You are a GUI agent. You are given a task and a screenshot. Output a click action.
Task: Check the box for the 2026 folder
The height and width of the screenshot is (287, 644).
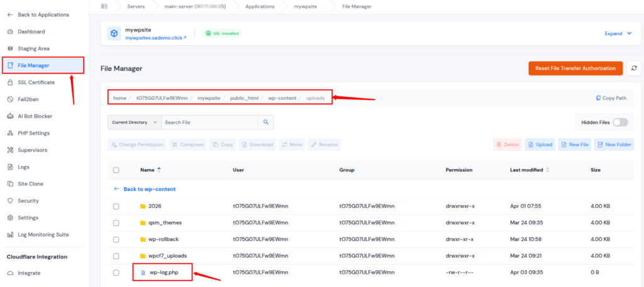[116, 206]
